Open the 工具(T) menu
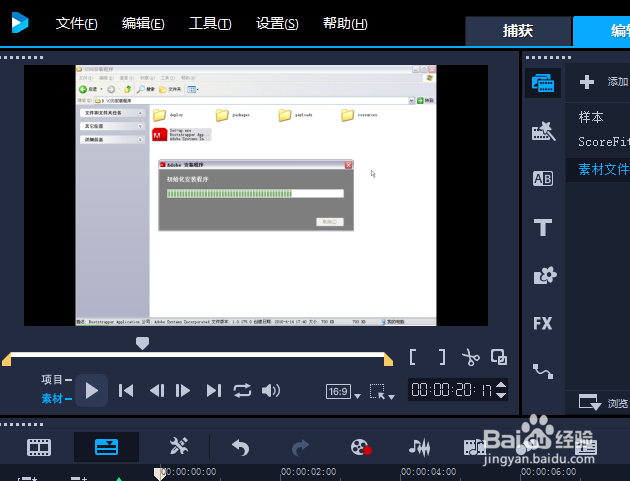This screenshot has width=630, height=481. pyautogui.click(x=210, y=23)
